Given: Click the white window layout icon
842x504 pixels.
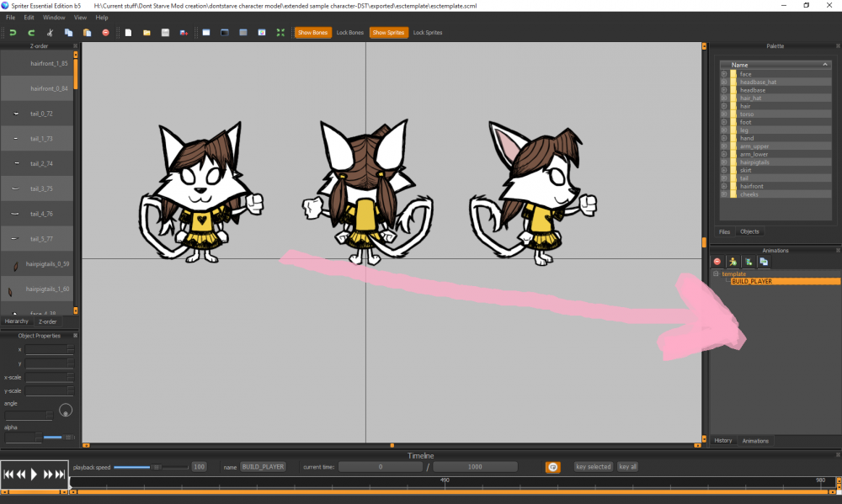Looking at the screenshot, I should tap(206, 33).
